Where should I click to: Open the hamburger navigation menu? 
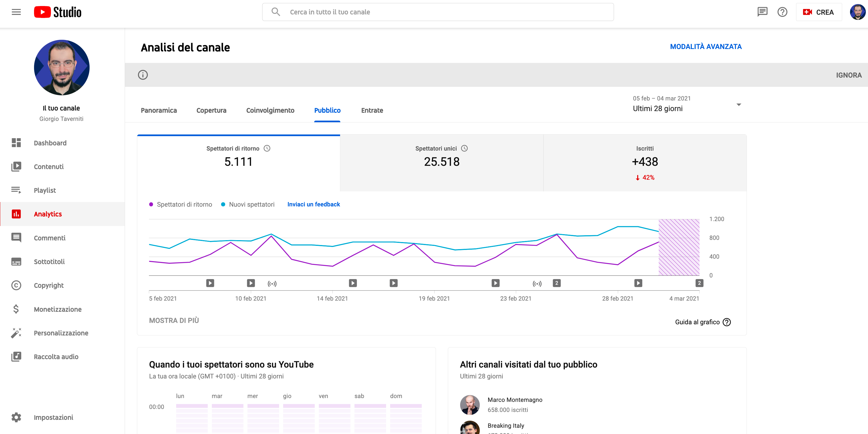coord(16,12)
